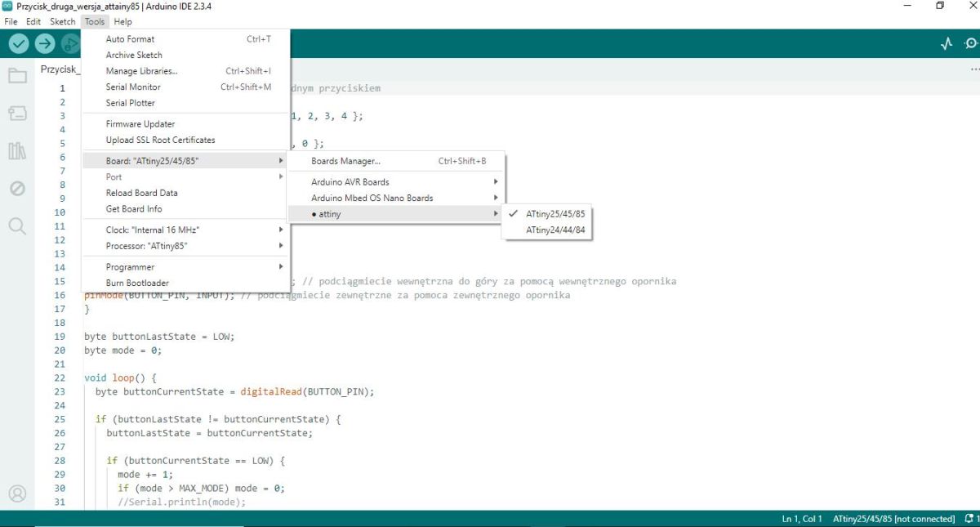Open the Serial Plotter waveform icon

[947, 44]
